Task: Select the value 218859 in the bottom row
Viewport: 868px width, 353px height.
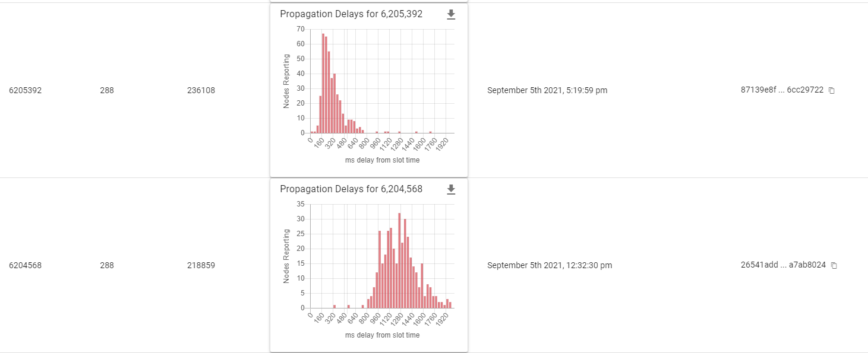Action: (201, 265)
